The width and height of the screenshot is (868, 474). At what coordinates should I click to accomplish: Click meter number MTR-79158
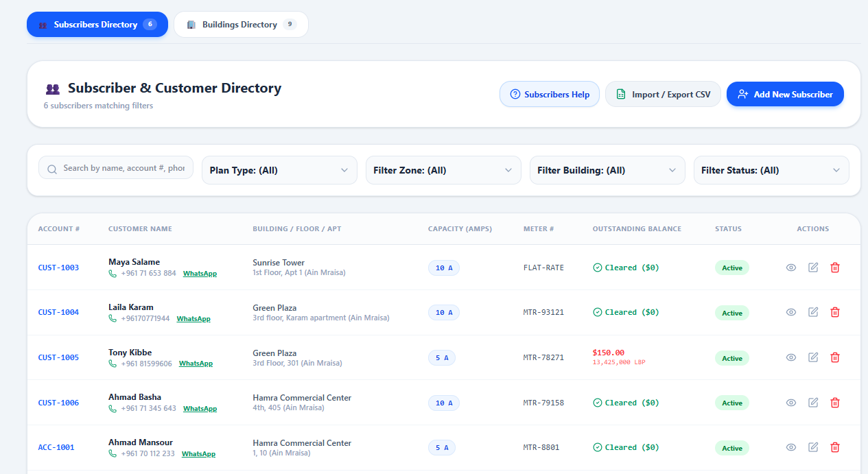tap(543, 403)
